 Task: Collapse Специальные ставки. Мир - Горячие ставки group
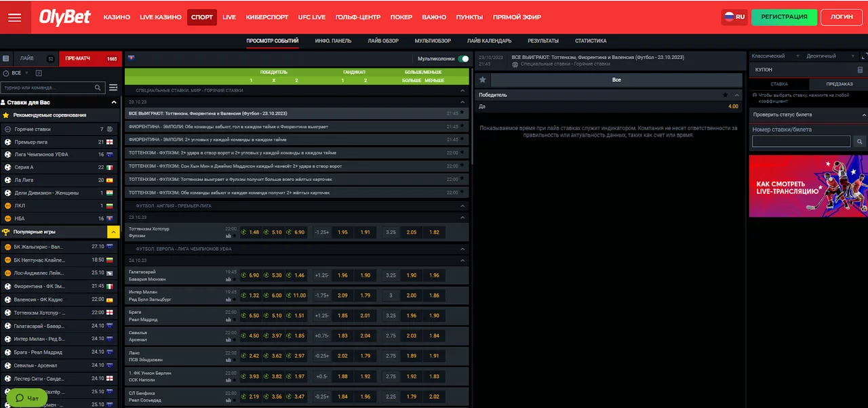tap(463, 90)
